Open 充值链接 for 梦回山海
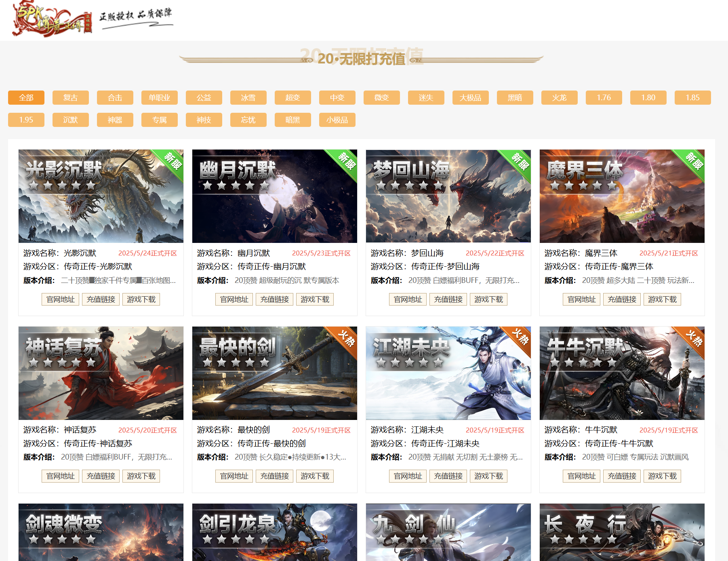The height and width of the screenshot is (561, 728). [448, 299]
